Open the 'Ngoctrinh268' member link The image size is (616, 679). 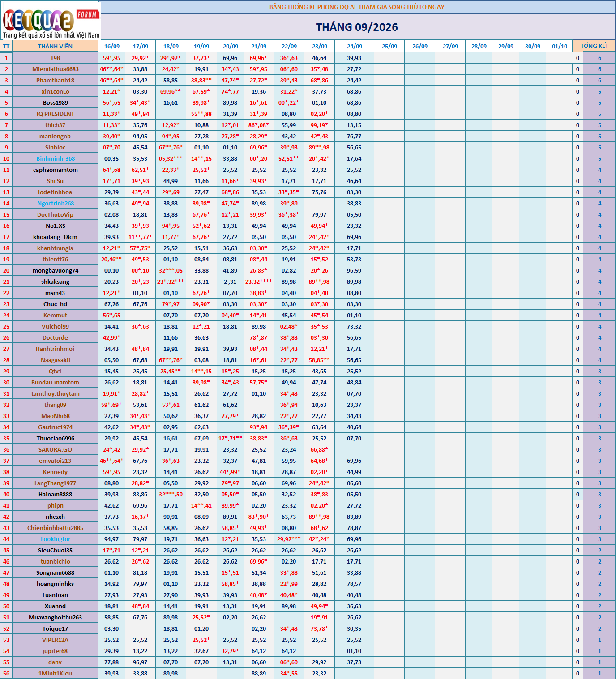[x=55, y=203]
